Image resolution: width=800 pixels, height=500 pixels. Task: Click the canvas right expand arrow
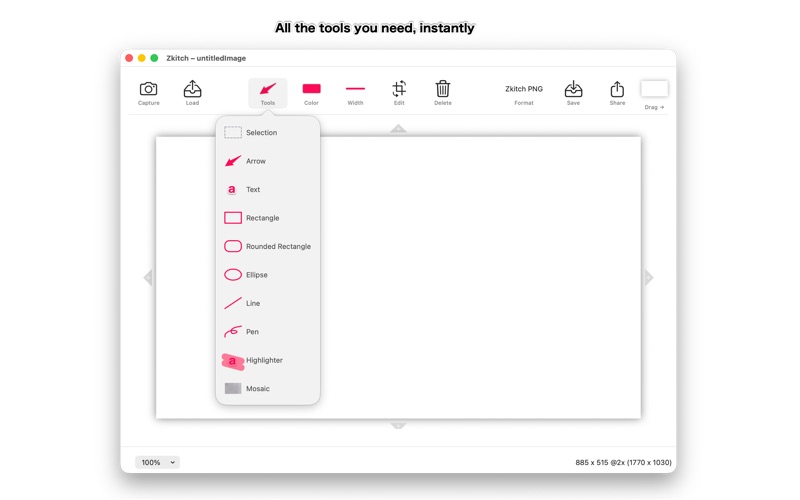(x=648, y=278)
